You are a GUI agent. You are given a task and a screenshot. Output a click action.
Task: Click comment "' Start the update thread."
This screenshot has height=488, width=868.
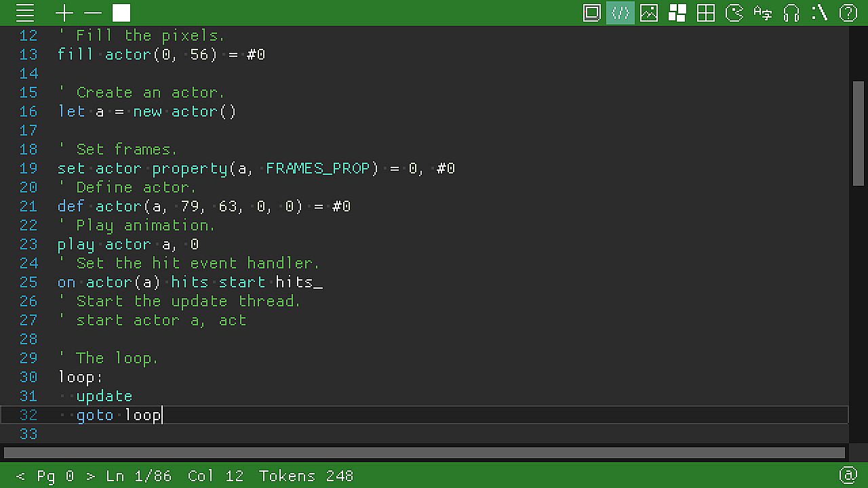pyautogui.click(x=179, y=301)
